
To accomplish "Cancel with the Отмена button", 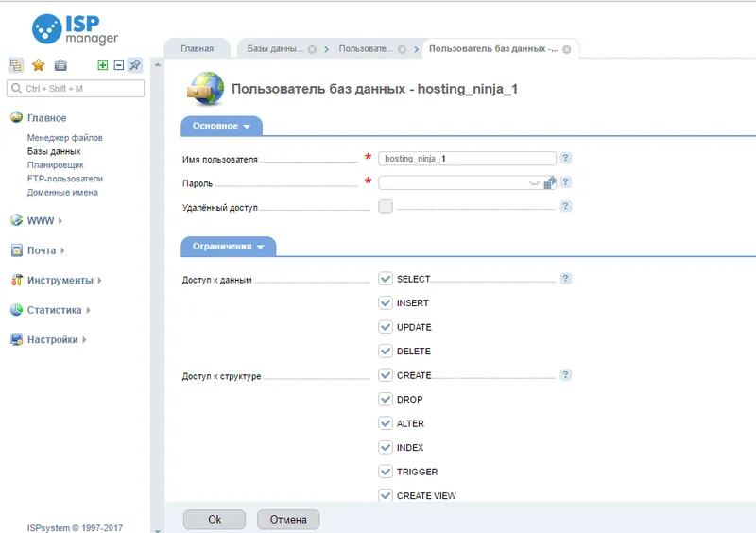I will tap(288, 520).
